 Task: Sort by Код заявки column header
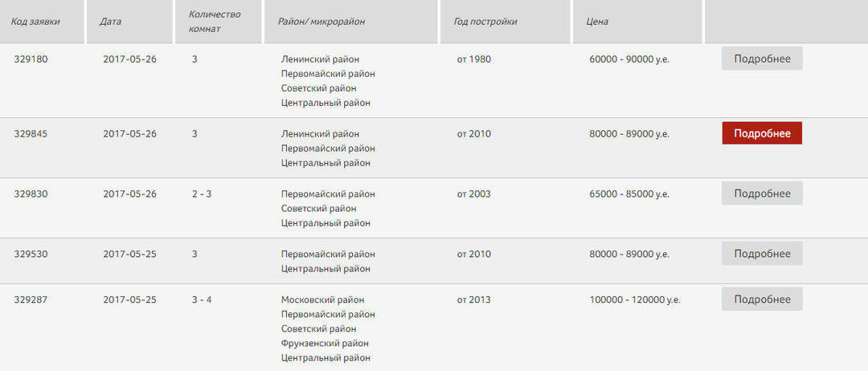tap(35, 22)
